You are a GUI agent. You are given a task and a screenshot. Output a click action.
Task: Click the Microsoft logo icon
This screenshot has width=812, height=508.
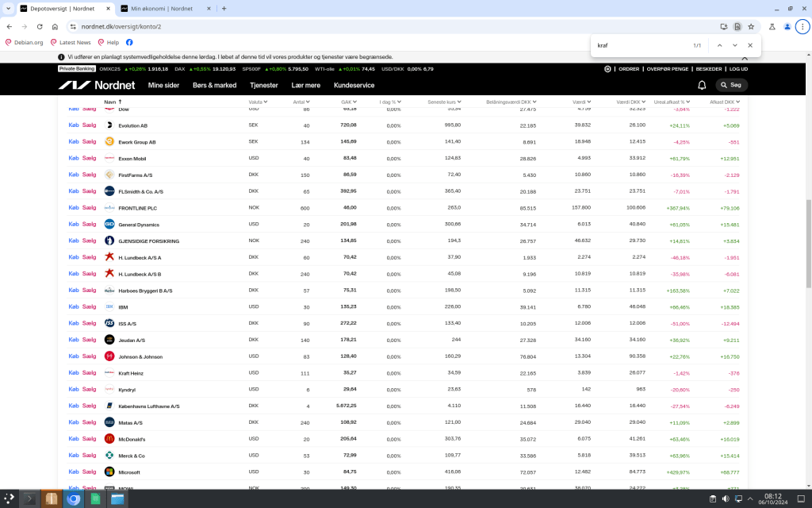coord(109,472)
